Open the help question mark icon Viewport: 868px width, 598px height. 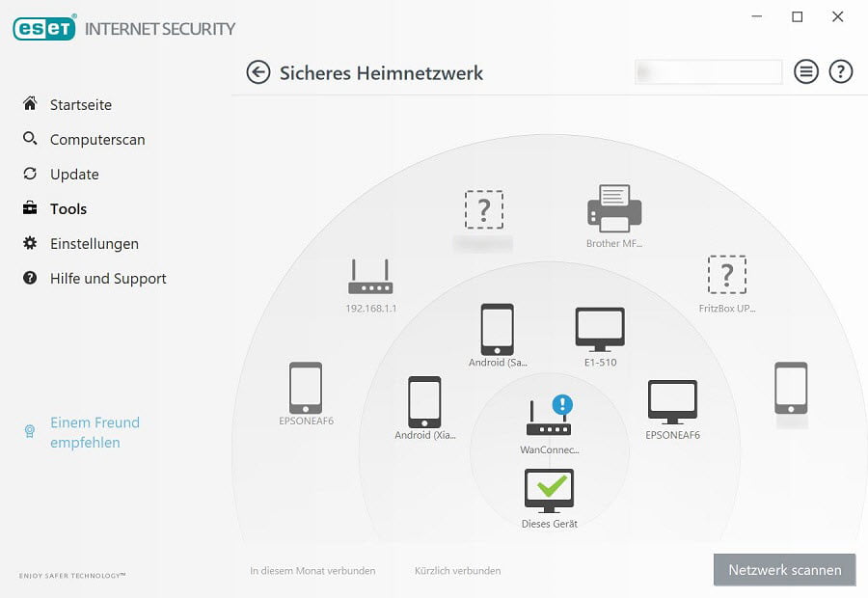tap(840, 72)
